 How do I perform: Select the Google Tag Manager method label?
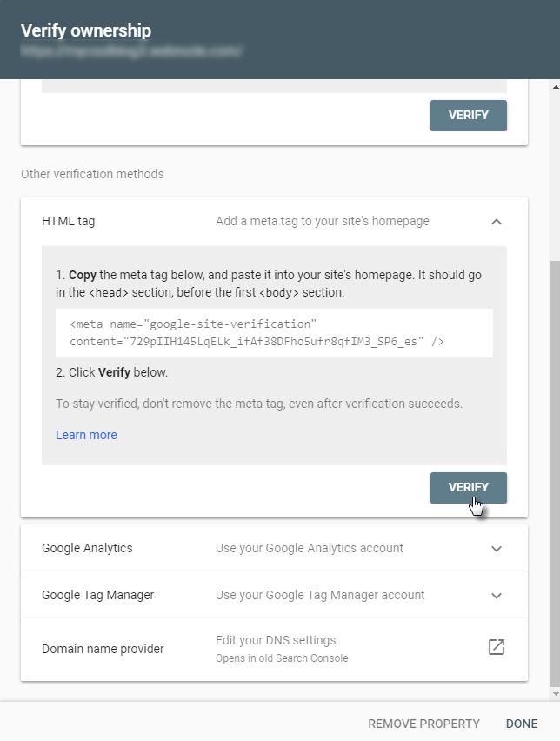pos(97,596)
